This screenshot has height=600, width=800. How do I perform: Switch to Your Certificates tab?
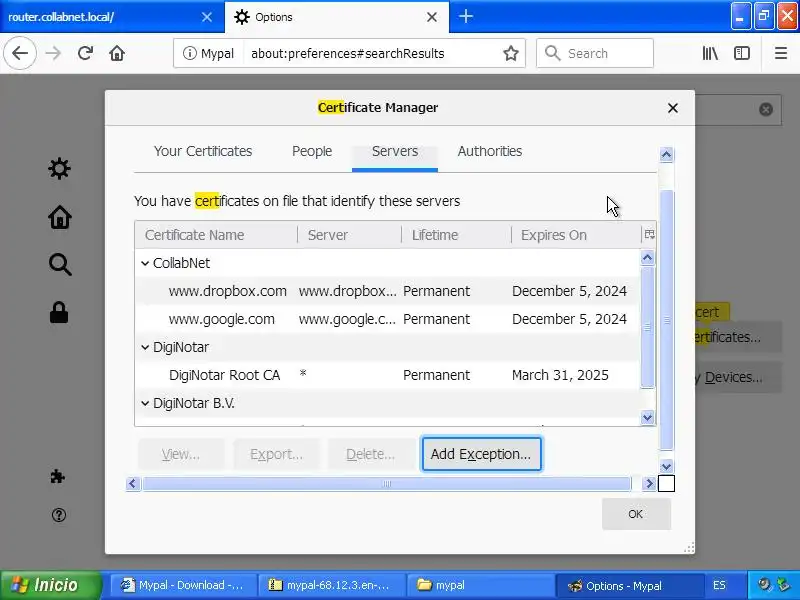[203, 151]
